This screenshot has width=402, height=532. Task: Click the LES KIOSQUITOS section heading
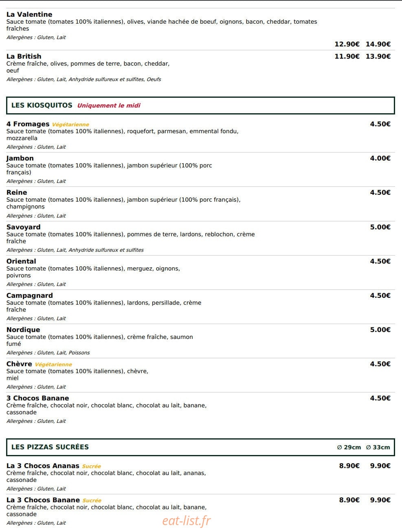click(42, 105)
